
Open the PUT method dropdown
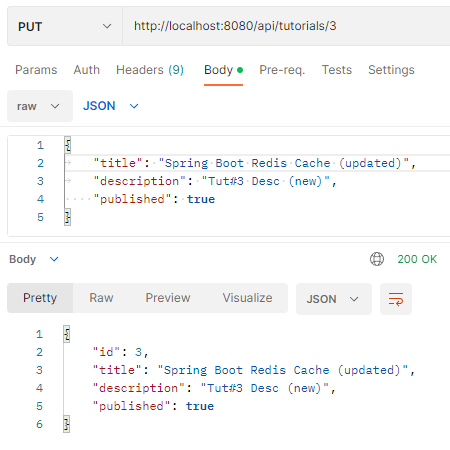[65, 26]
